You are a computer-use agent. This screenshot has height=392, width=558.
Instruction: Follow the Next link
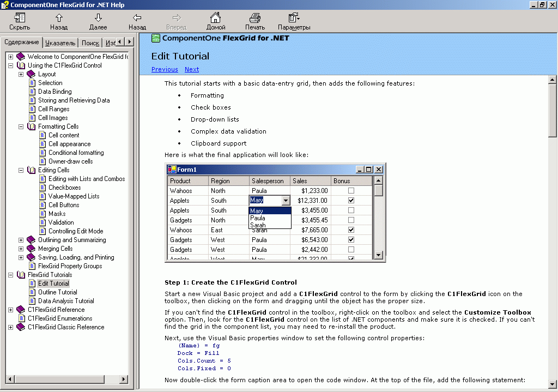coord(192,69)
